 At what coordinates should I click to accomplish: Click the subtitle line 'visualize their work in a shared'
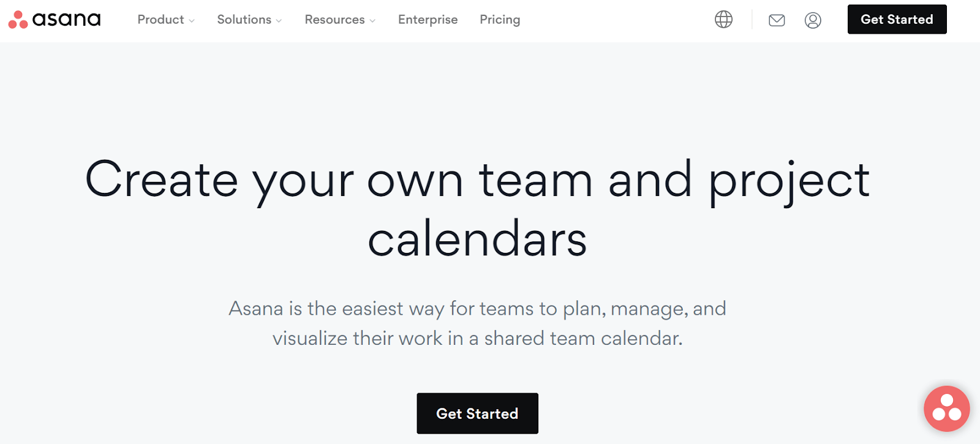[477, 338]
